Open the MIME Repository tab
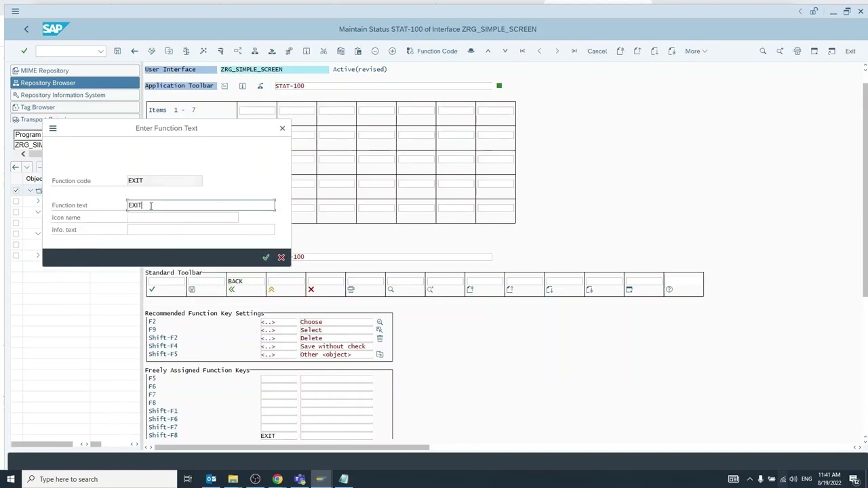 (75, 70)
